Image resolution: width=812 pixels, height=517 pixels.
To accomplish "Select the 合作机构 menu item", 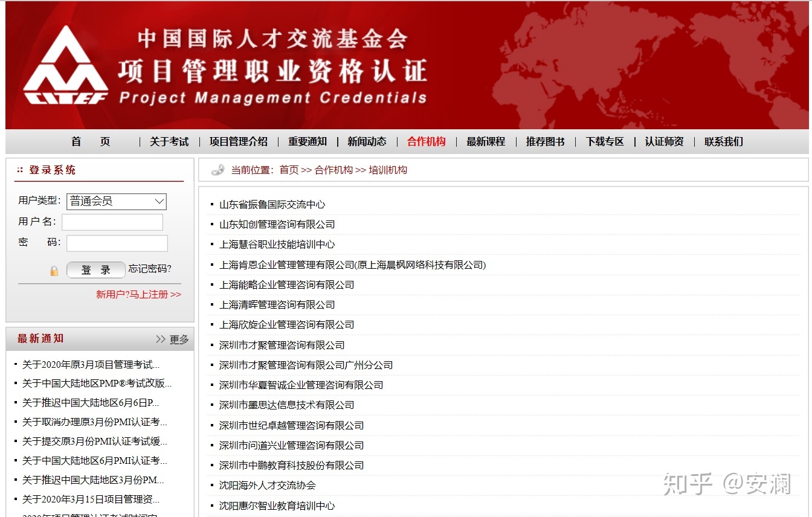I will [x=427, y=141].
